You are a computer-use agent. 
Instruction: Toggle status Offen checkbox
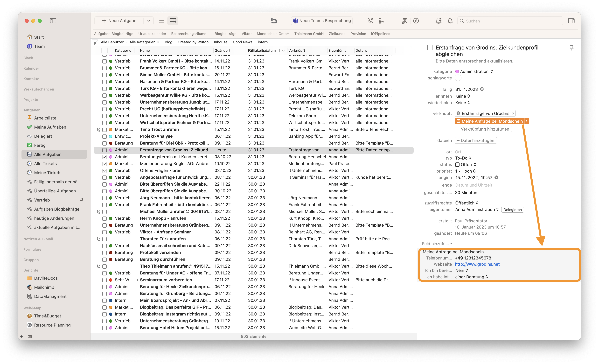click(457, 165)
